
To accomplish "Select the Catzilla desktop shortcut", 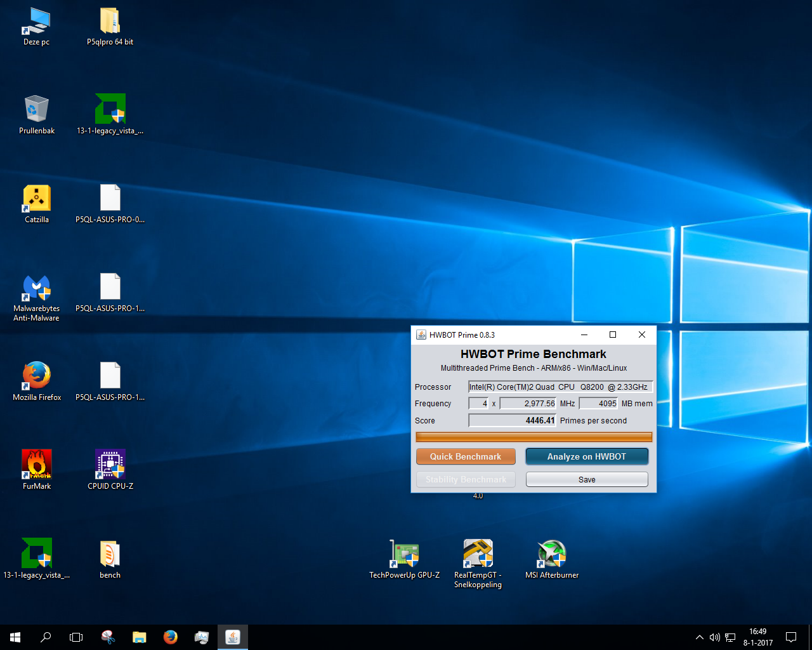I will click(37, 204).
